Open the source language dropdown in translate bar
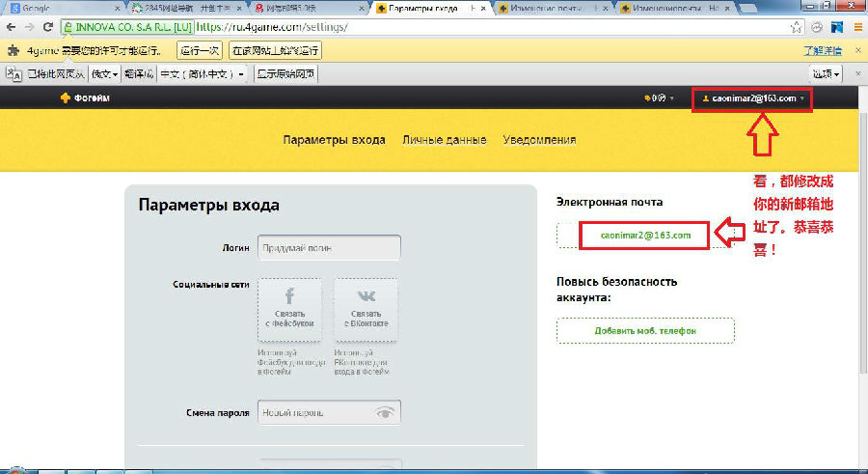 pyautogui.click(x=104, y=73)
